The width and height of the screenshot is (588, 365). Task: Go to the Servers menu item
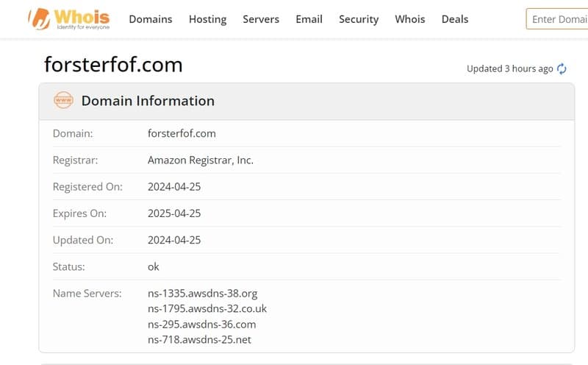(x=261, y=19)
